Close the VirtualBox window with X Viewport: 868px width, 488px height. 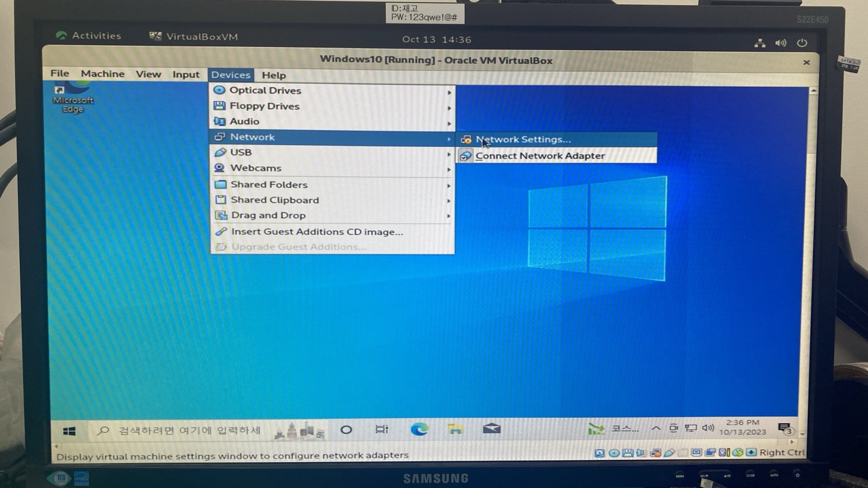807,62
